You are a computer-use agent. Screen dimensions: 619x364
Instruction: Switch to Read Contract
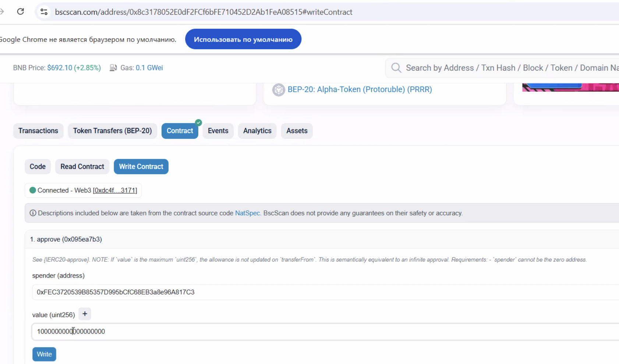82,167
